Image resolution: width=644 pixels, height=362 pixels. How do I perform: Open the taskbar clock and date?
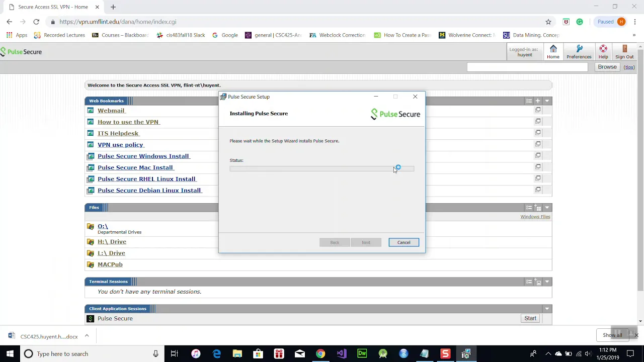(608, 353)
